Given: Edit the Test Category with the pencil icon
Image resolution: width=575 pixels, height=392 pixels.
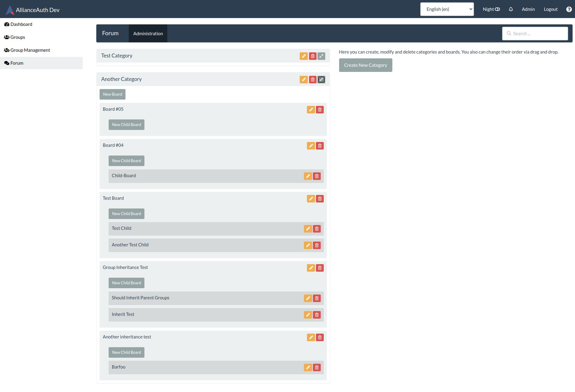Looking at the screenshot, I should tap(304, 56).
